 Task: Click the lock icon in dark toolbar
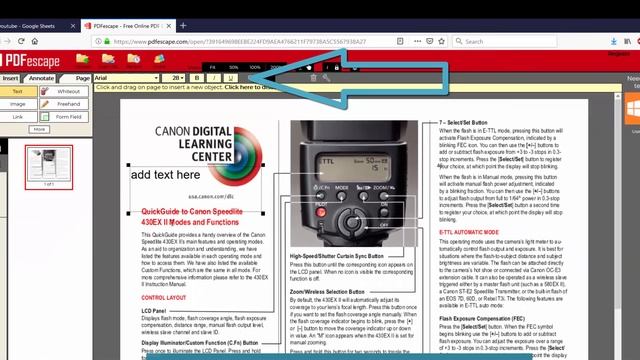tap(337, 67)
